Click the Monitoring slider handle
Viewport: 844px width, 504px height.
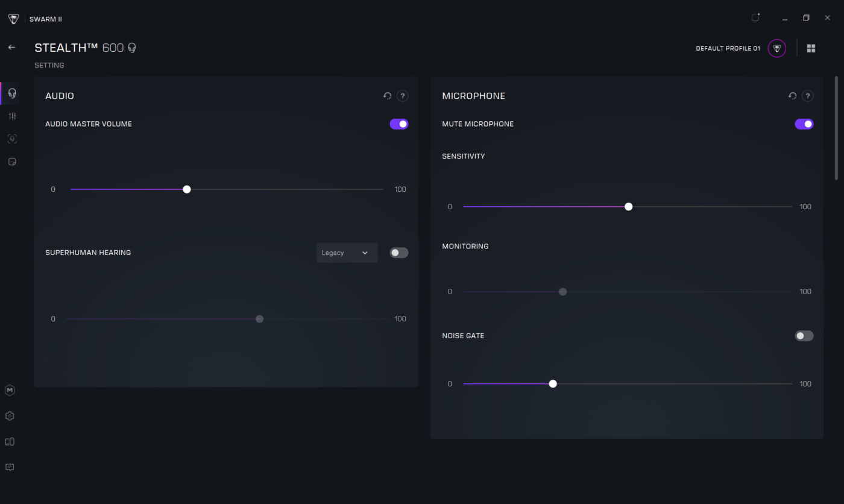[562, 292]
